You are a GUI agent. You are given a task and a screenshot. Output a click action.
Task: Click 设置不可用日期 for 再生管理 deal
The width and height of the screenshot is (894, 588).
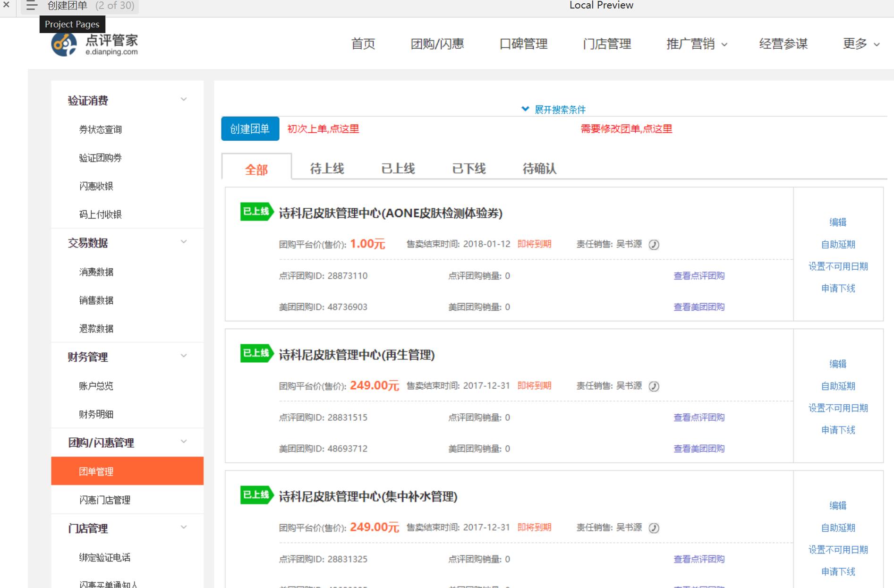click(x=838, y=408)
